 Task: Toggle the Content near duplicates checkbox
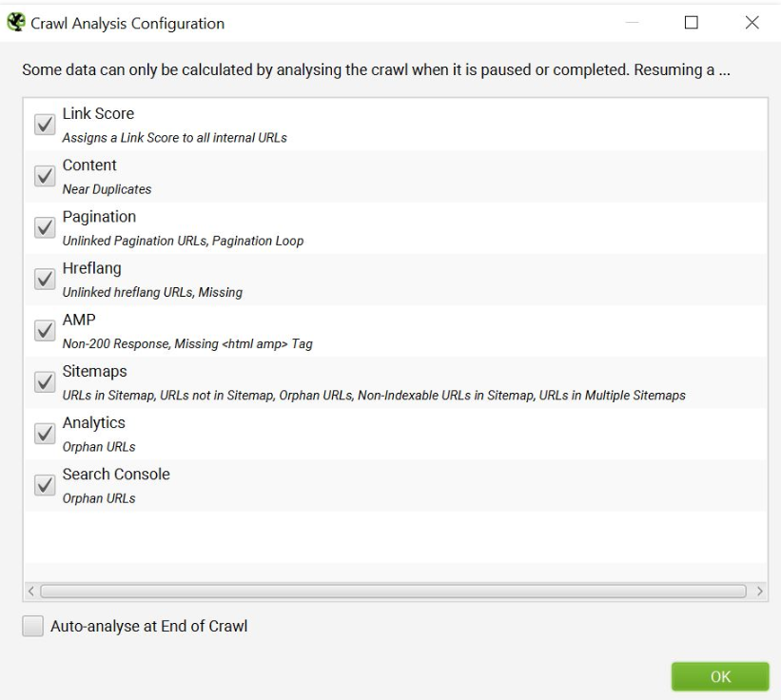click(44, 176)
